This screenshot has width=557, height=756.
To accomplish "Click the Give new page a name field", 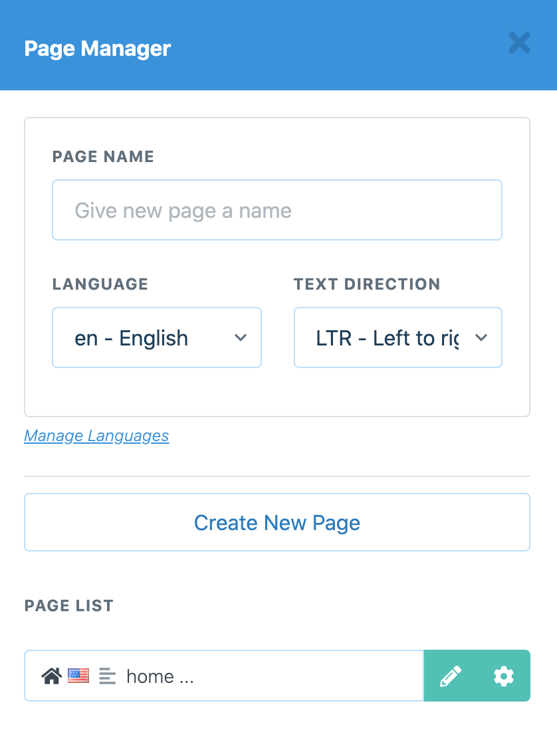I will pyautogui.click(x=277, y=210).
